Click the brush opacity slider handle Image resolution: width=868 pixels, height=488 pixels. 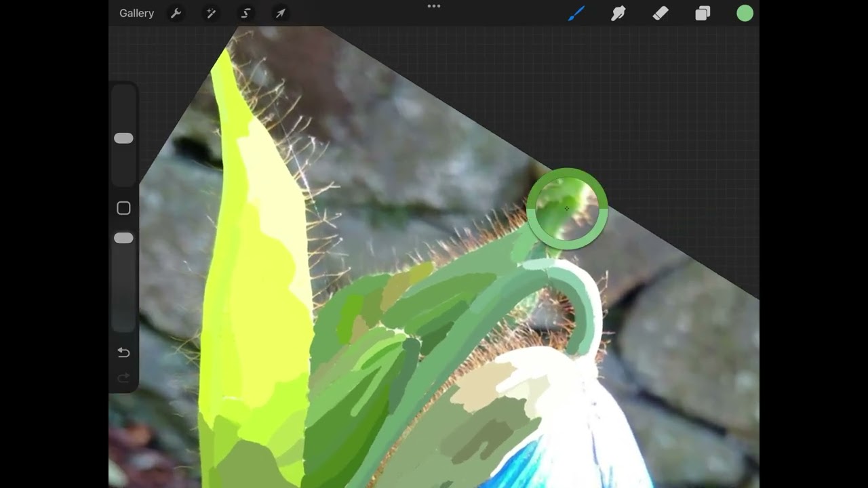[123, 239]
